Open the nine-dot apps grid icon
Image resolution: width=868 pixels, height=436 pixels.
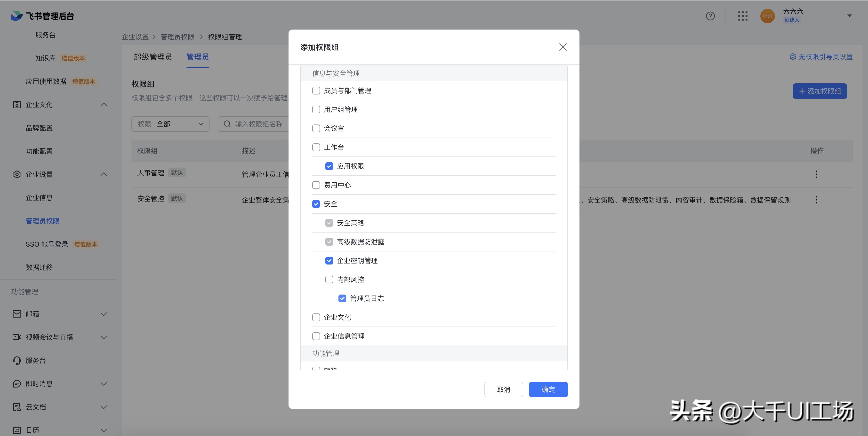click(x=742, y=16)
